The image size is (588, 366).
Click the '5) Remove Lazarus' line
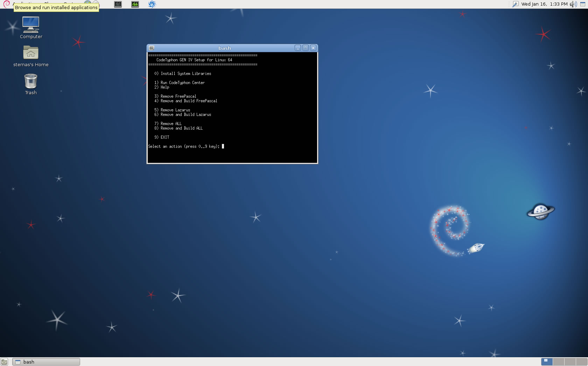pyautogui.click(x=172, y=110)
